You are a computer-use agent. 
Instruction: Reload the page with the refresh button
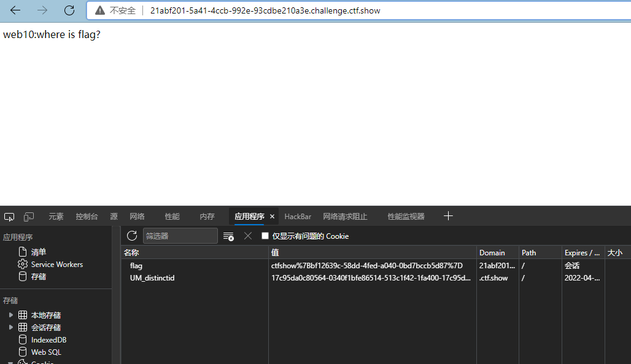[69, 10]
